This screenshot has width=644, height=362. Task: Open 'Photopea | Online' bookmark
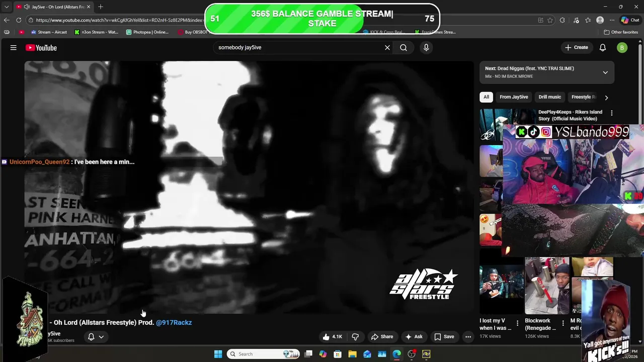(147, 32)
